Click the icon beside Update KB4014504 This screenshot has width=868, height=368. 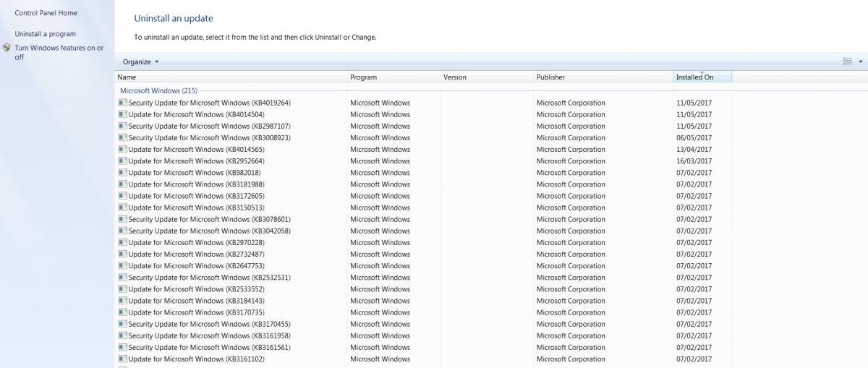pos(122,114)
